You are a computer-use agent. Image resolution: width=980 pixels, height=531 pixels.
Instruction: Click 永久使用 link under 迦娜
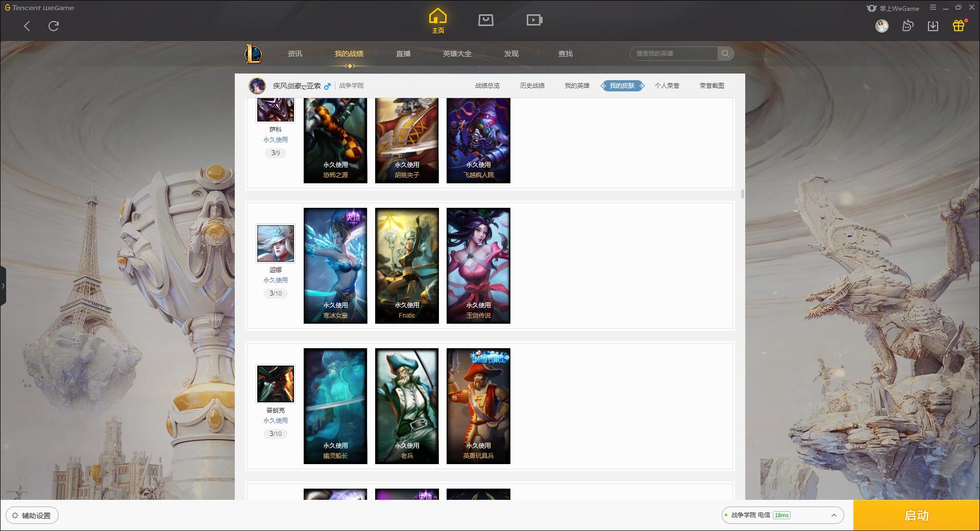[x=276, y=280]
